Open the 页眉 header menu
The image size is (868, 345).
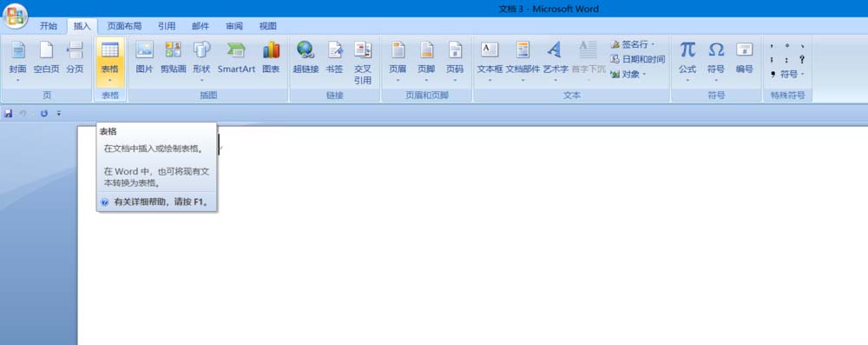click(398, 61)
